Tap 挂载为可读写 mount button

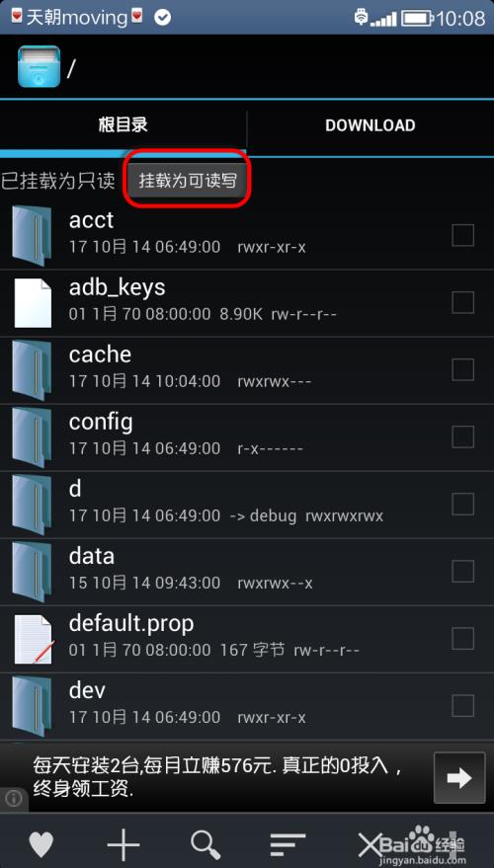(188, 181)
